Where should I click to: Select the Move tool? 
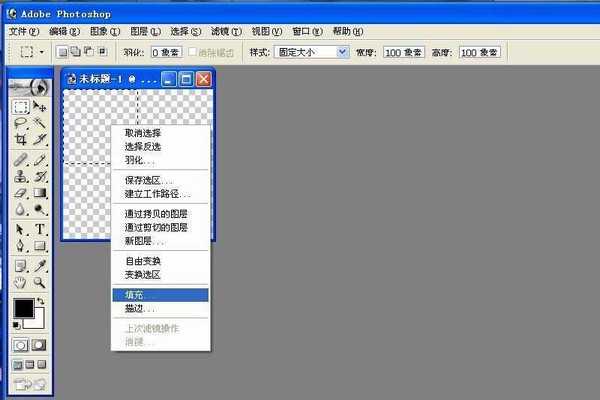[x=39, y=107]
